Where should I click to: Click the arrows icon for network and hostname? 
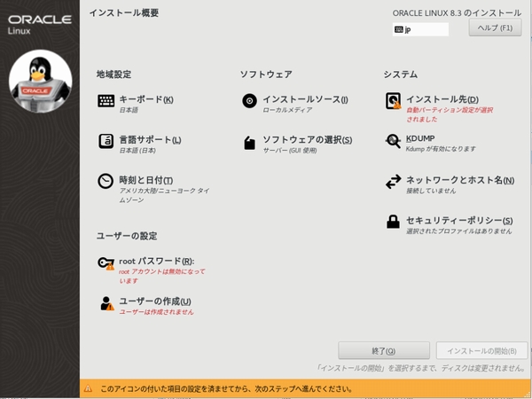[393, 182]
